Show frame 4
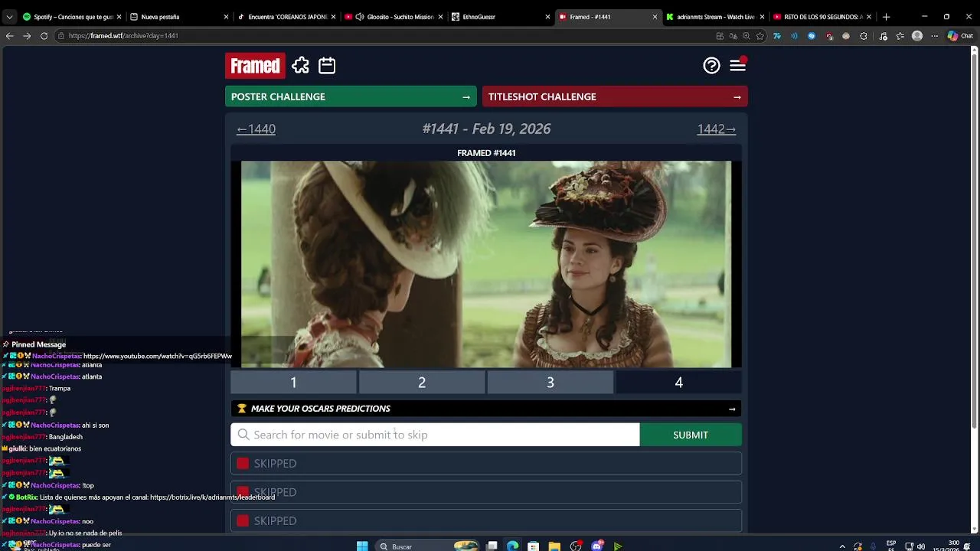The image size is (980, 551). tap(678, 382)
